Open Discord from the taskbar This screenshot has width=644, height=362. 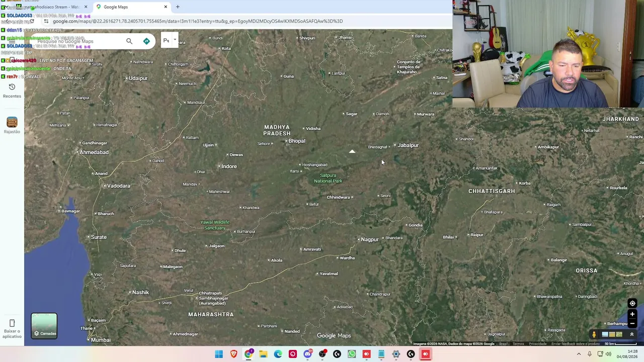307,354
